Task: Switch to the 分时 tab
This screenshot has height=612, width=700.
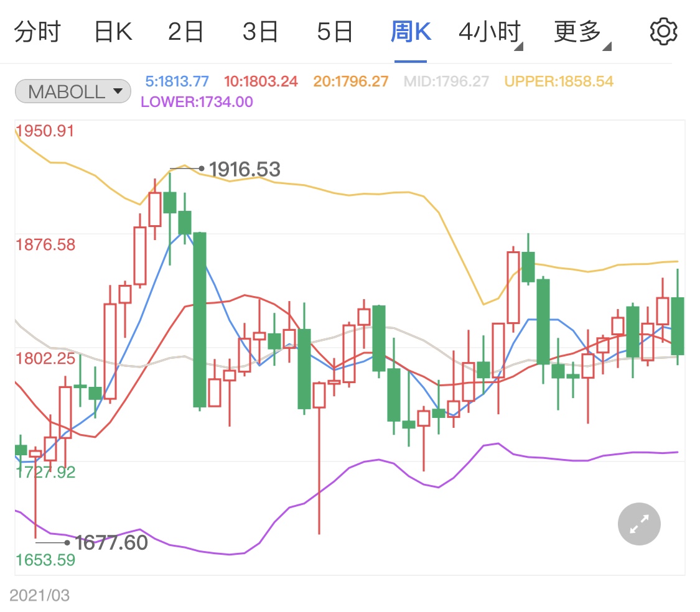Action: [37, 32]
